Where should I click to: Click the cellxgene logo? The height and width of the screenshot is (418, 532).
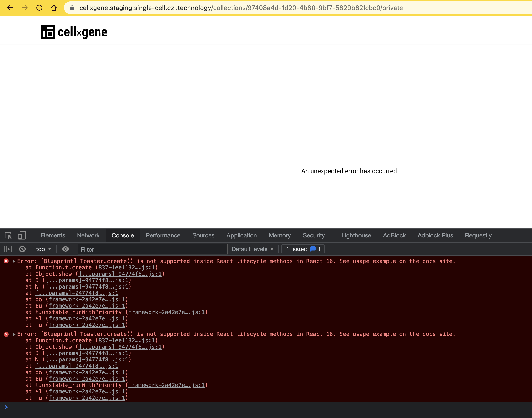point(74,32)
